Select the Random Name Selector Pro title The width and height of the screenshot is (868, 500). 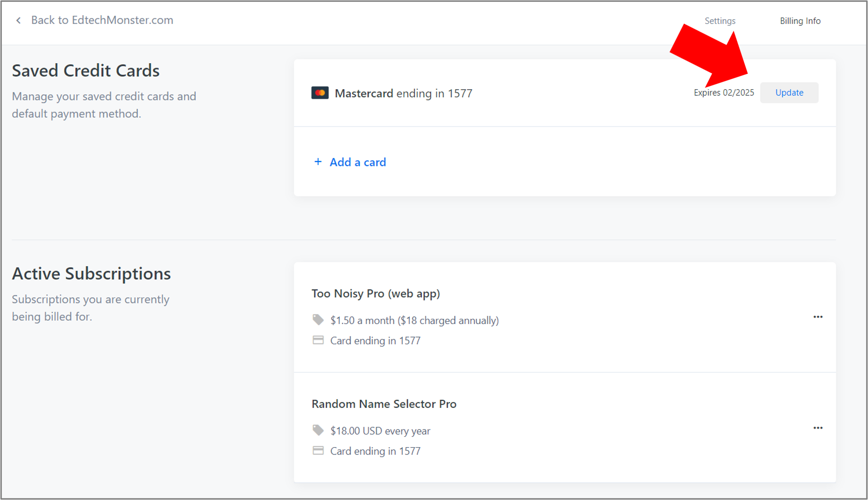[384, 404]
